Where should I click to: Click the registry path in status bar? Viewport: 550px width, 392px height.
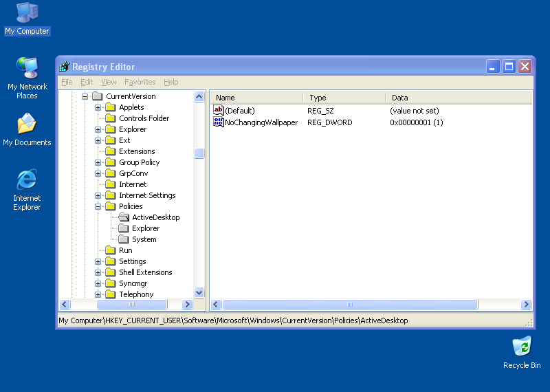click(233, 320)
